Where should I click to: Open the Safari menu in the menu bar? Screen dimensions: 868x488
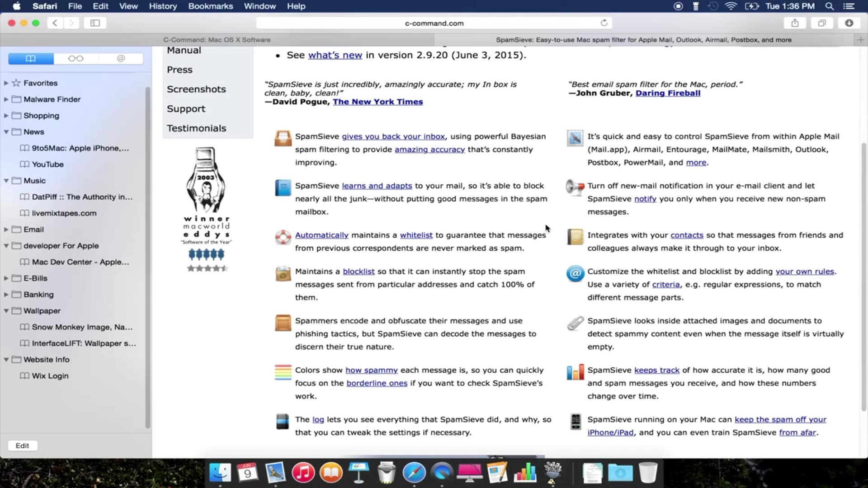(45, 6)
